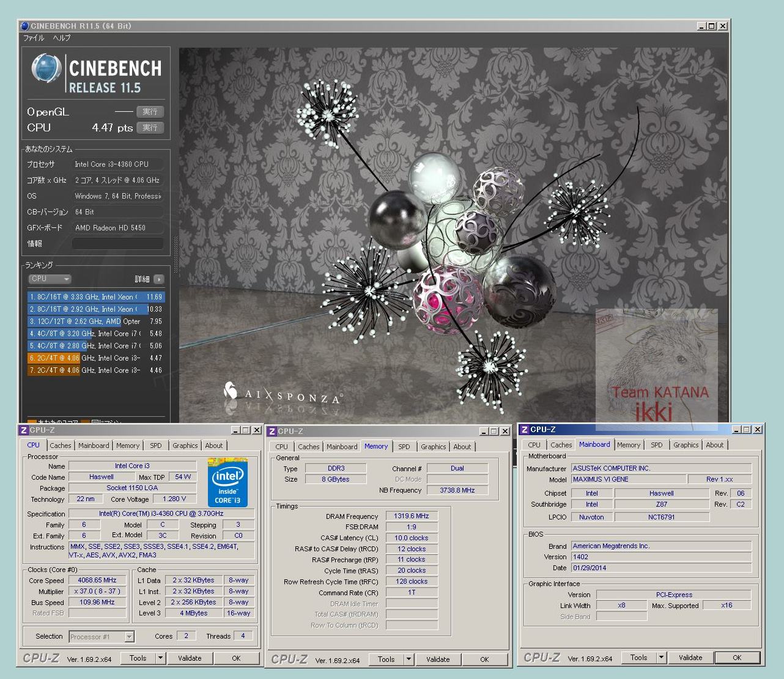Open the CPU ranking dropdown in Cinebench
Image resolution: width=784 pixels, height=679 pixels.
click(50, 279)
